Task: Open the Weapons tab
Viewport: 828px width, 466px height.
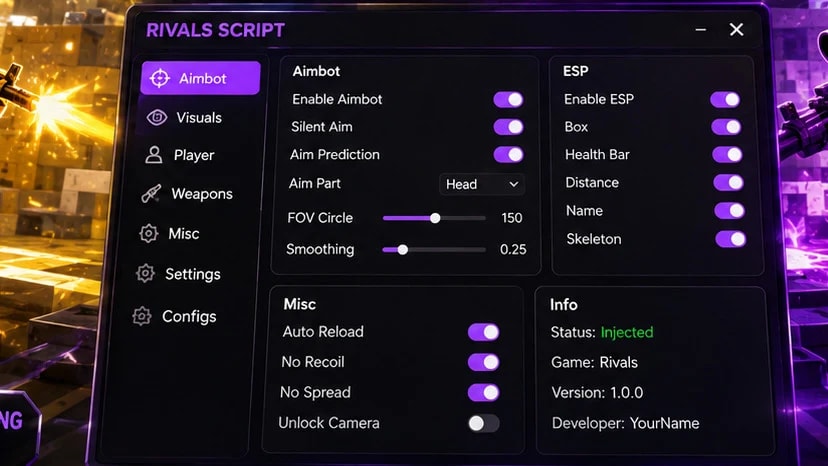Action: point(200,194)
